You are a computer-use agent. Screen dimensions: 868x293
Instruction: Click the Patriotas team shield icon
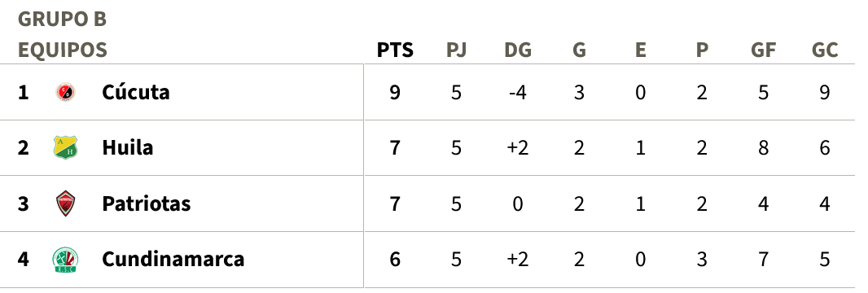(65, 203)
